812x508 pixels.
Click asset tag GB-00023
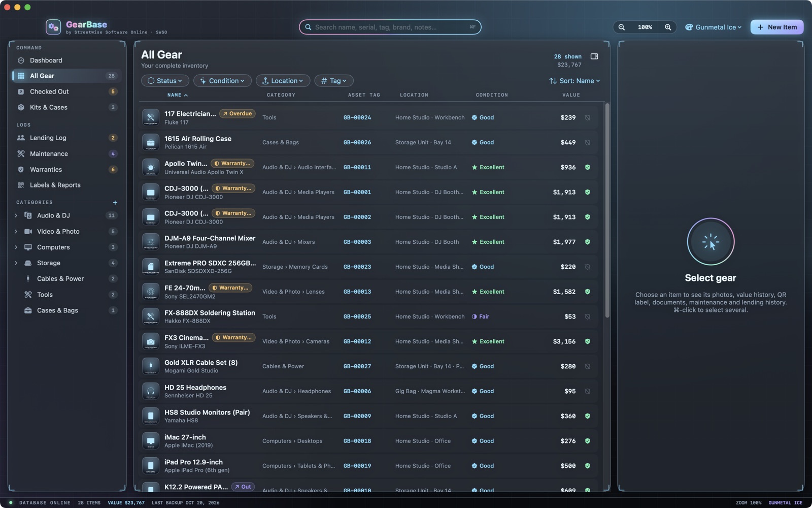pyautogui.click(x=357, y=267)
